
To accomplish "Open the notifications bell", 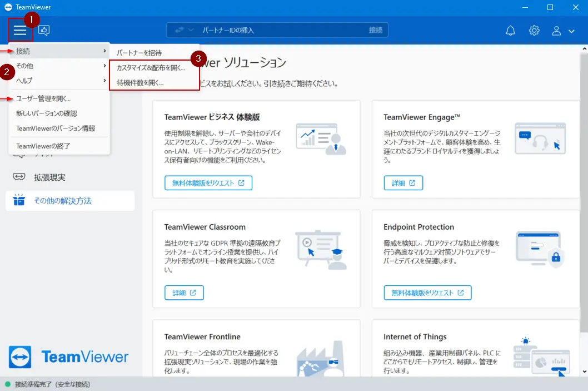I will tap(510, 31).
